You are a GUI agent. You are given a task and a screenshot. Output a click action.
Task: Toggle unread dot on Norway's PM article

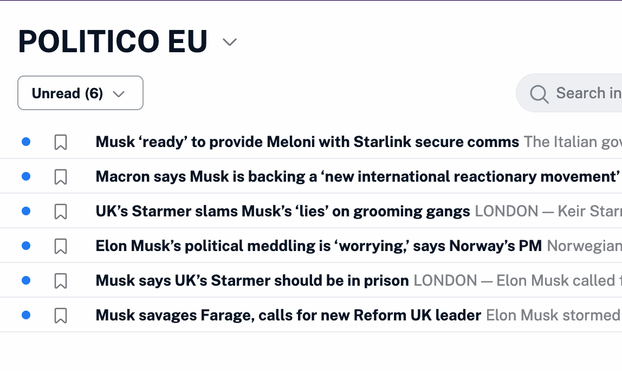click(26, 246)
